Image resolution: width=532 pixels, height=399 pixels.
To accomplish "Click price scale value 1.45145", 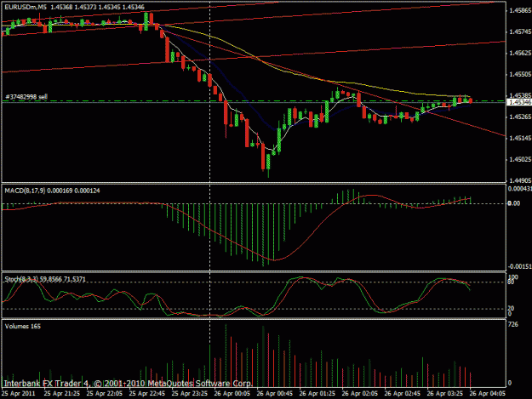I will (x=520, y=139).
